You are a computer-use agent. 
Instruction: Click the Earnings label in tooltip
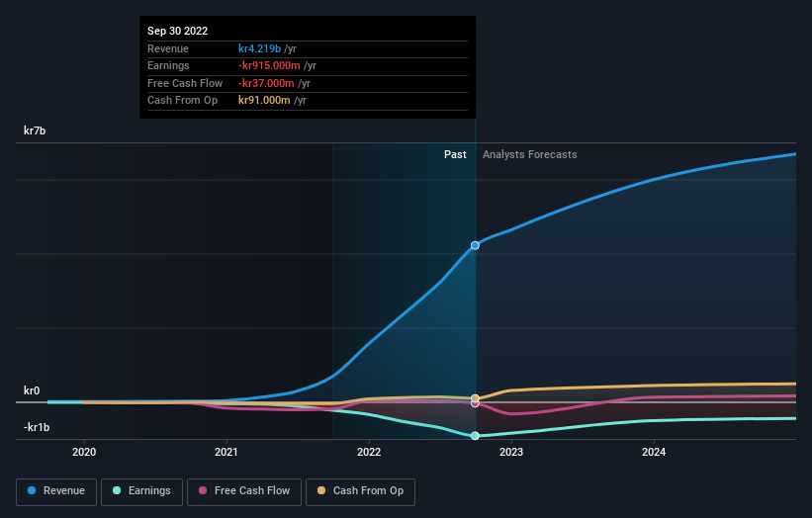168,65
